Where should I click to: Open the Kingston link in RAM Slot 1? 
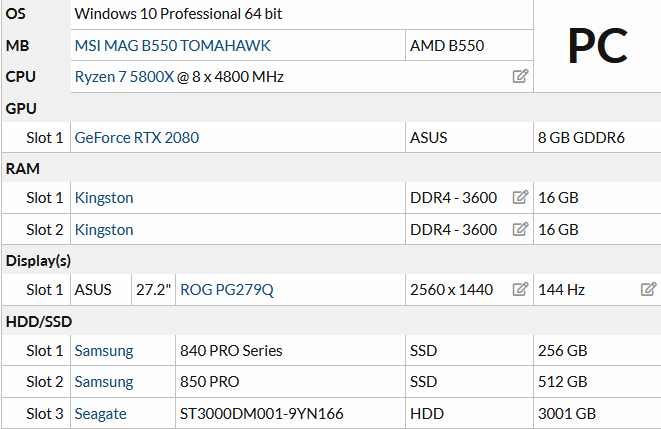[104, 198]
